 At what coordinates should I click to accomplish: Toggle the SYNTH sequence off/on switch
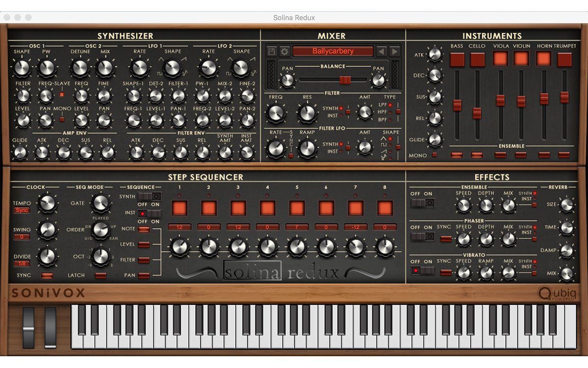(x=149, y=196)
